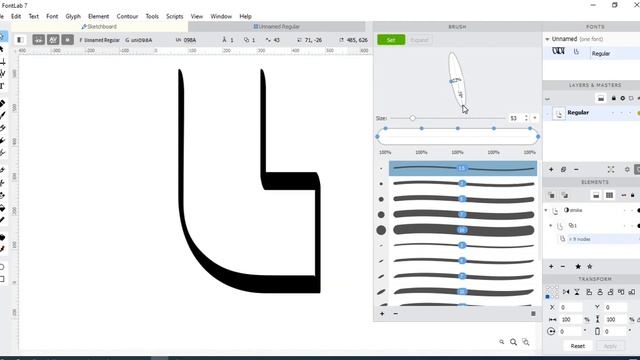Image resolution: width=640 pixels, height=360 pixels.
Task: Toggle stroke element visibility dot
Action: 638,210
